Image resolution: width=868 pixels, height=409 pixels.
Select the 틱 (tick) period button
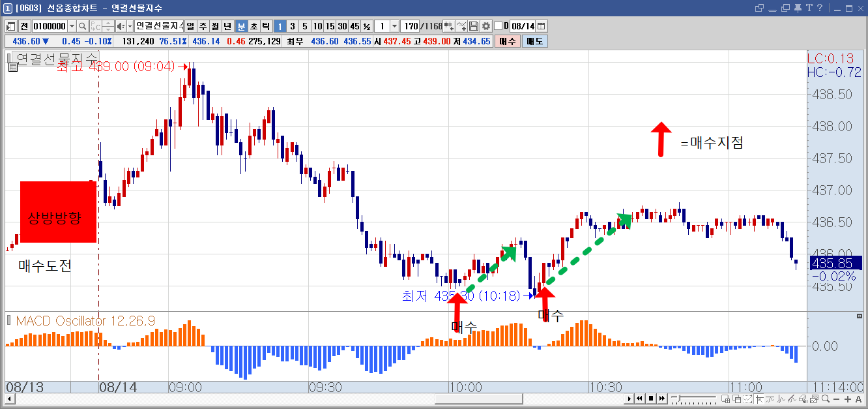[266, 26]
